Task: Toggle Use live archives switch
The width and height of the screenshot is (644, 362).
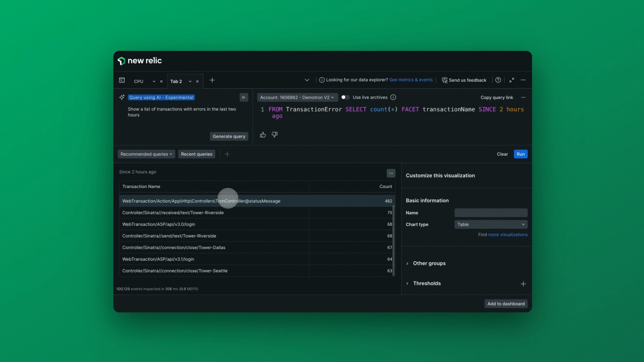Action: (x=345, y=98)
